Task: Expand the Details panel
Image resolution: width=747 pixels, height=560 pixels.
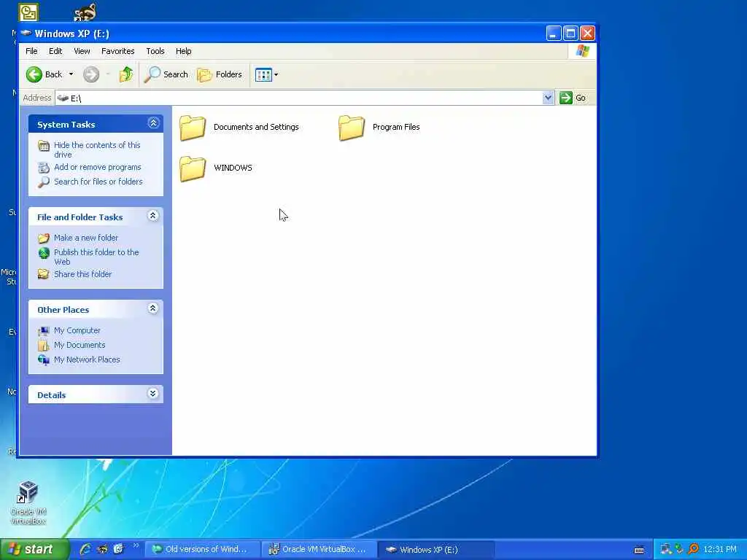Action: pyautogui.click(x=153, y=393)
